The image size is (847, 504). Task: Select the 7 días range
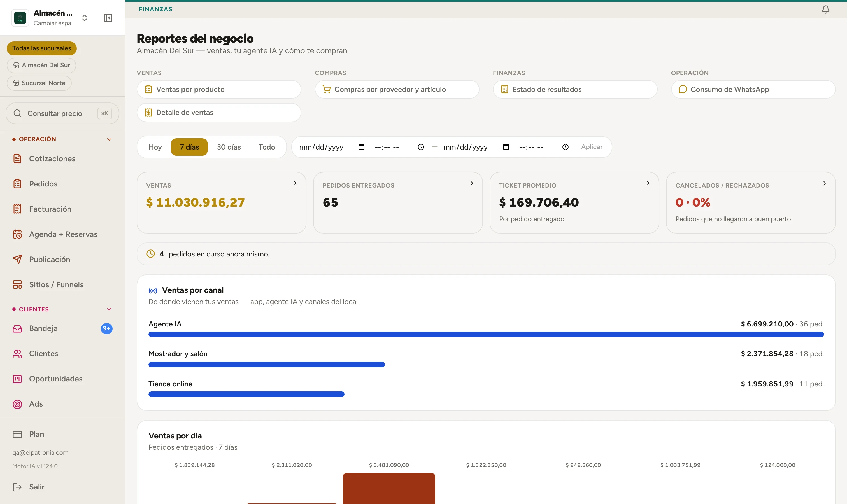pos(189,147)
